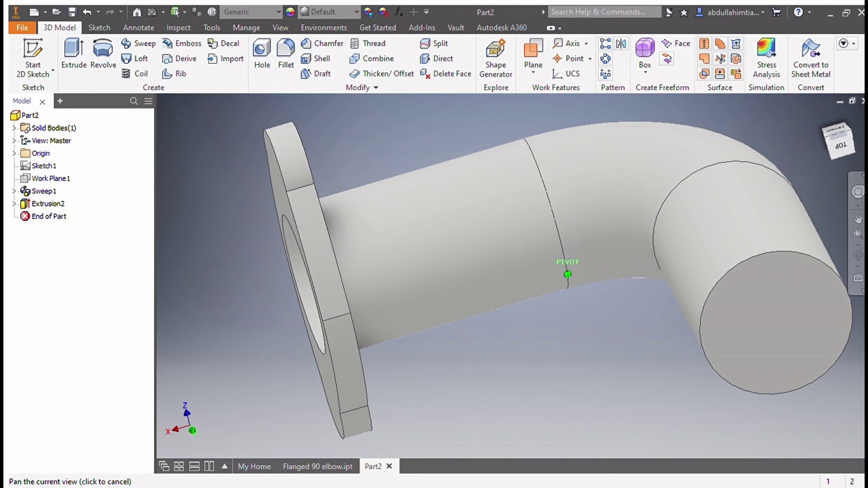Image resolution: width=868 pixels, height=488 pixels.
Task: Click the Undo arrow
Action: (x=87, y=12)
